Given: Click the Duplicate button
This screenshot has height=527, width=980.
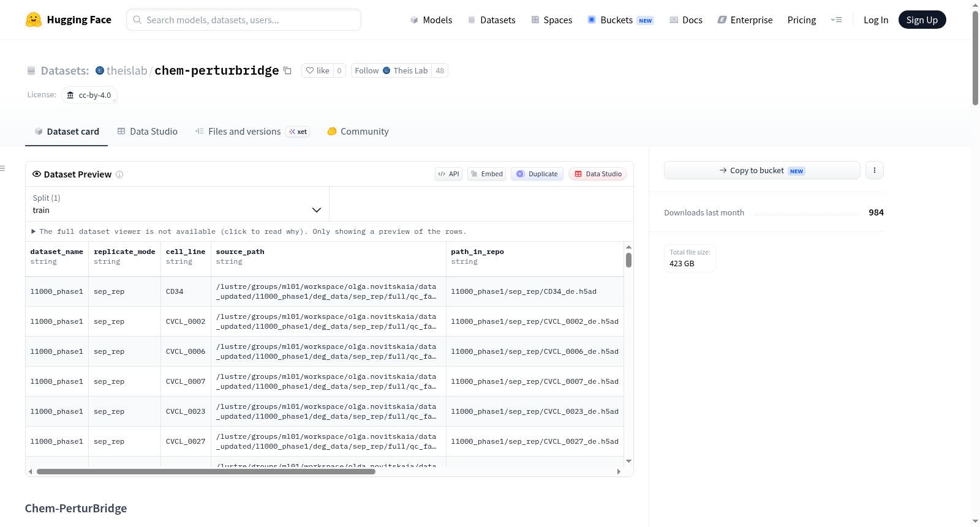Looking at the screenshot, I should [537, 174].
